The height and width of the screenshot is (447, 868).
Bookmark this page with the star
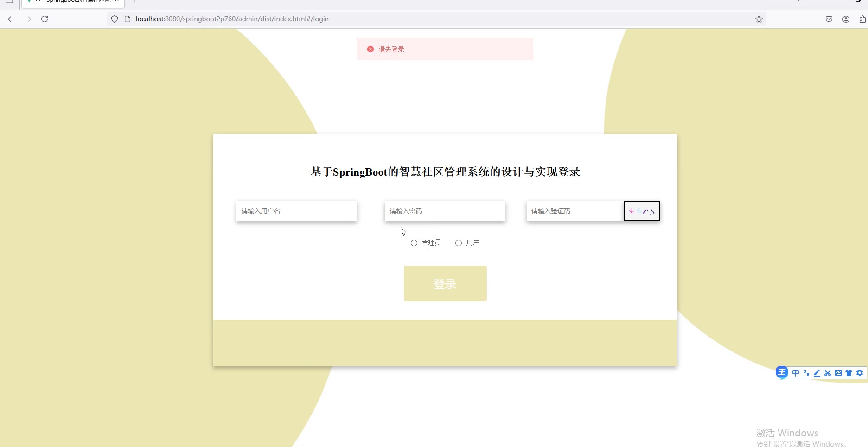click(759, 19)
